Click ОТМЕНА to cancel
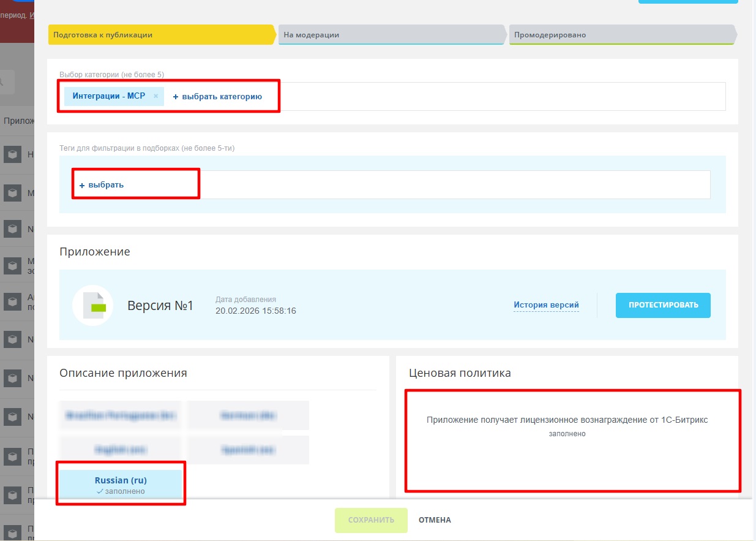Image resolution: width=756 pixels, height=541 pixels. (435, 520)
